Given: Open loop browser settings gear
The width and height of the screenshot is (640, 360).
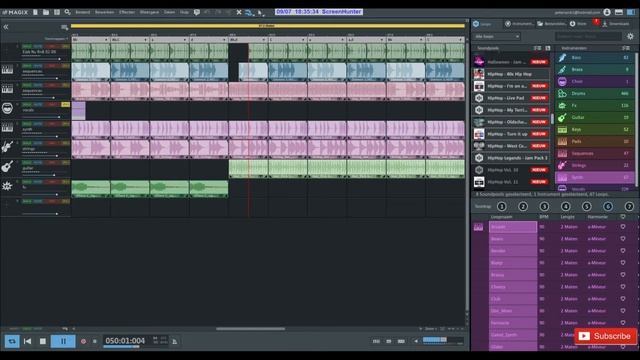Looking at the screenshot, I should coord(631,36).
